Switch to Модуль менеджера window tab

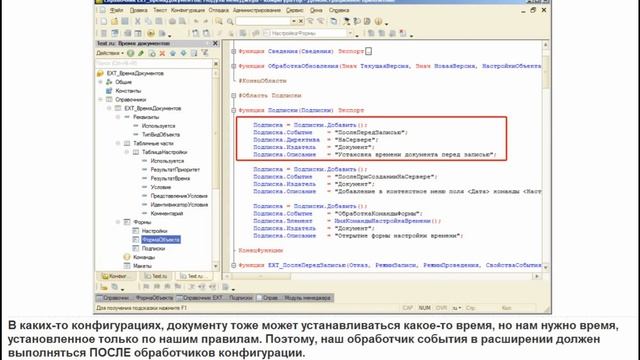[295, 298]
